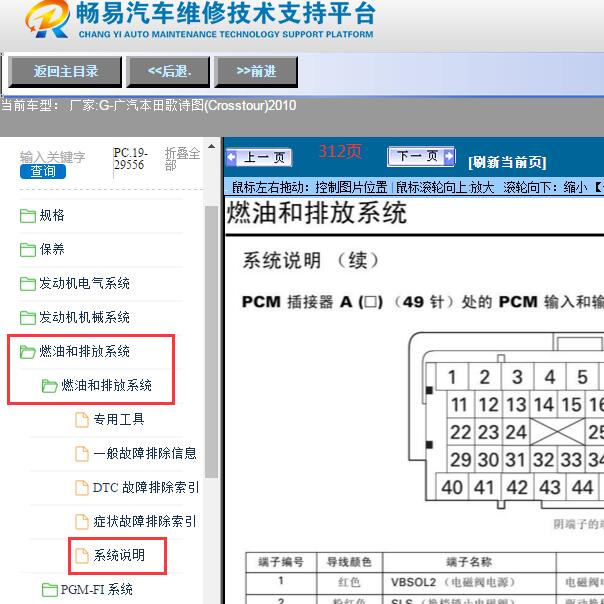Select the 规格 tree item
The image size is (604, 604).
(52, 215)
